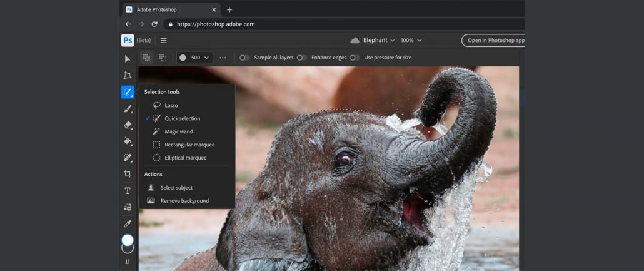Select the Eraser tool

coord(128,125)
